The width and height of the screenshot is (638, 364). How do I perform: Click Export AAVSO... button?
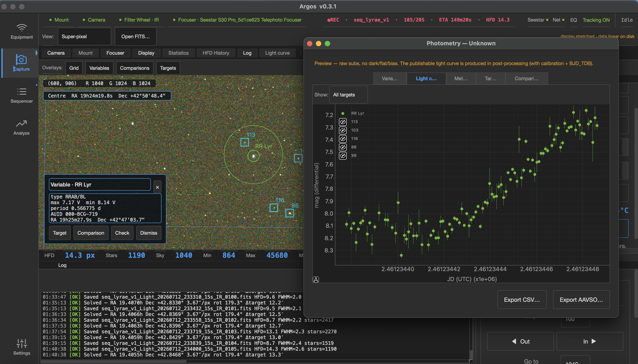coord(581,300)
